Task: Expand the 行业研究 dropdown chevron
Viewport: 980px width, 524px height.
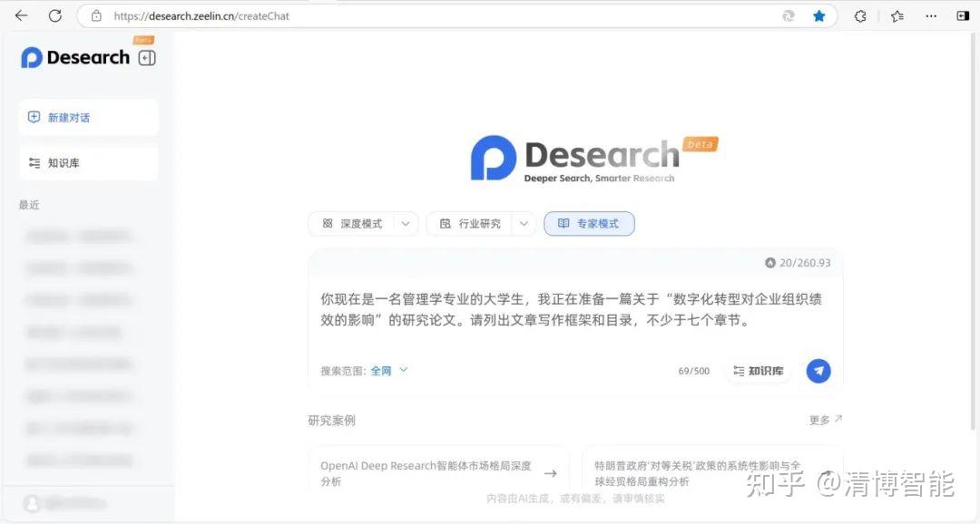Action: pyautogui.click(x=524, y=223)
